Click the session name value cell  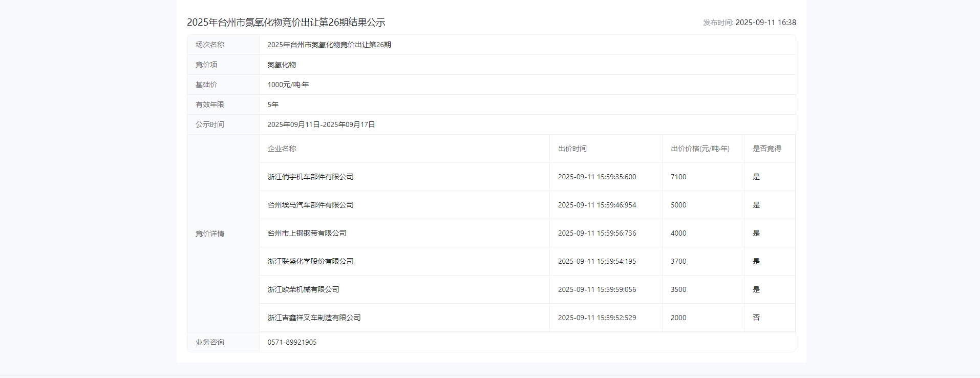point(329,45)
